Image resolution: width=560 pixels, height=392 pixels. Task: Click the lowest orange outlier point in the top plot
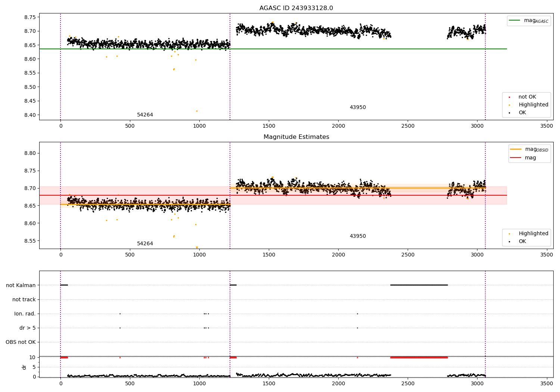click(x=197, y=111)
